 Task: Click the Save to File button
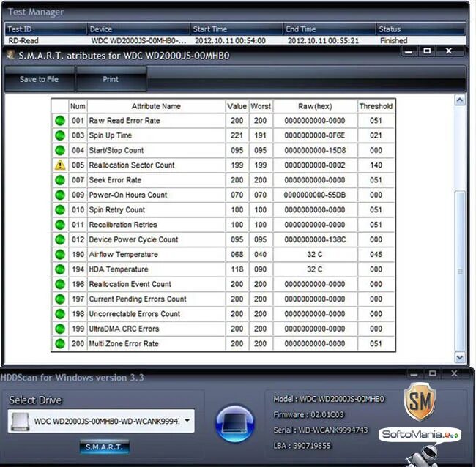pos(39,79)
